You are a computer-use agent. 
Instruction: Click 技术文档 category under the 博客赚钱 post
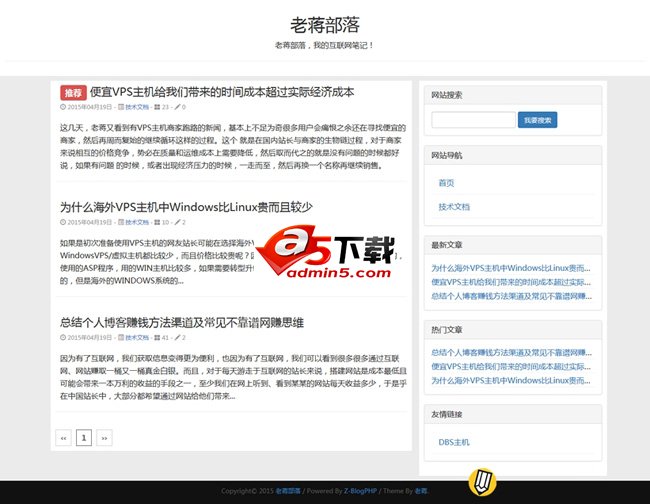[x=137, y=337]
